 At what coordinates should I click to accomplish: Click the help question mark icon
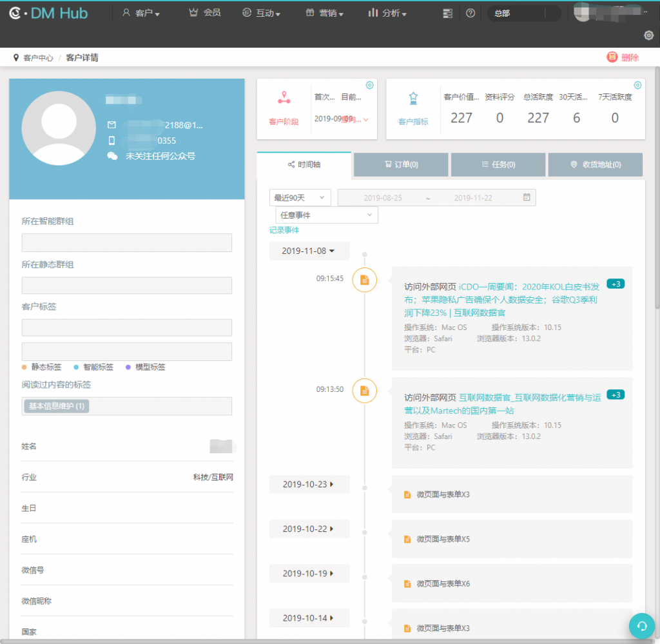(x=471, y=13)
